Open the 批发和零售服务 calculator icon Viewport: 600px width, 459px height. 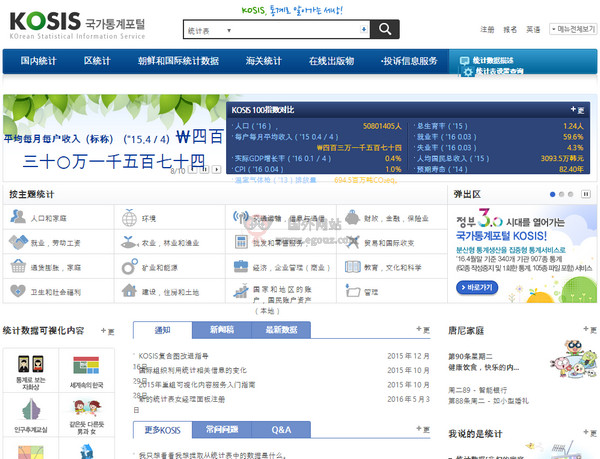[x=241, y=242]
